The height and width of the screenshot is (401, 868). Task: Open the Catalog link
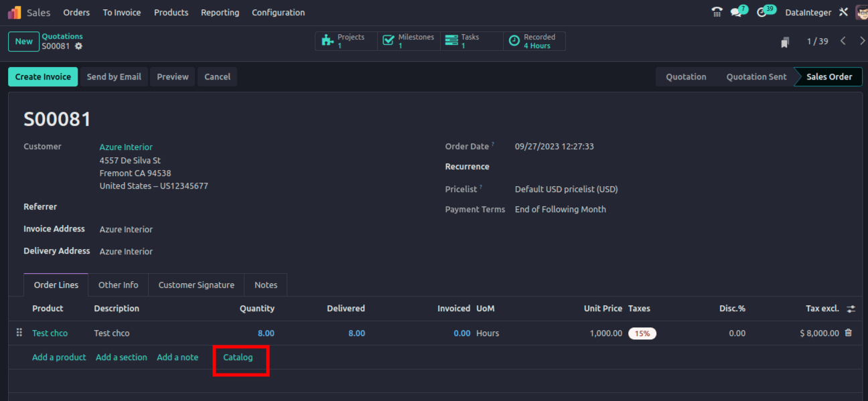(238, 357)
